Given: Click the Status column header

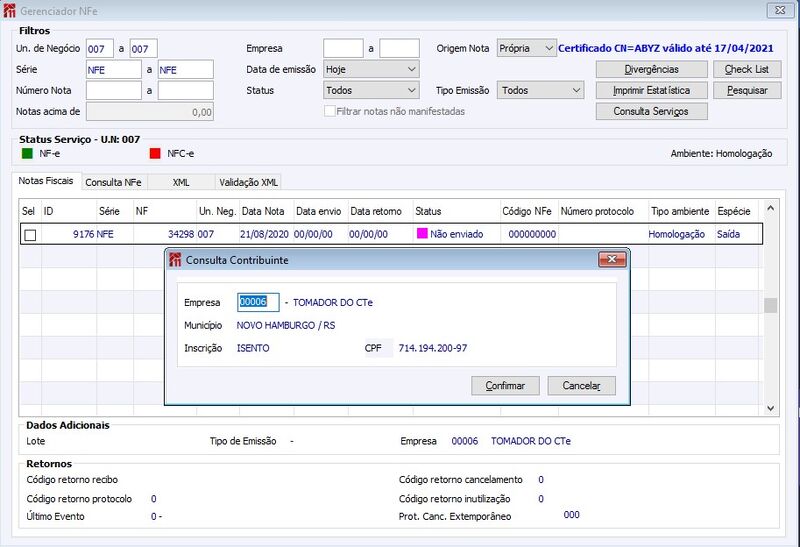Looking at the screenshot, I should [x=457, y=211].
